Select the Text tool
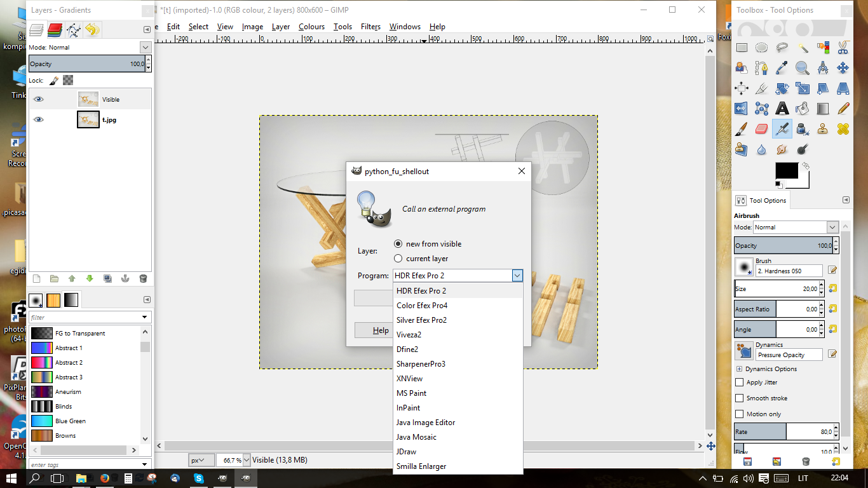 (782, 109)
